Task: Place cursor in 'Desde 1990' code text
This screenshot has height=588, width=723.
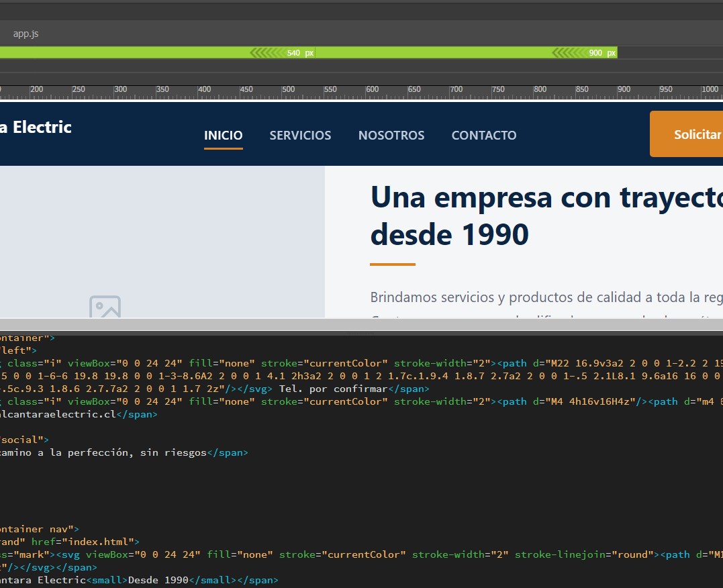Action: coord(158,580)
